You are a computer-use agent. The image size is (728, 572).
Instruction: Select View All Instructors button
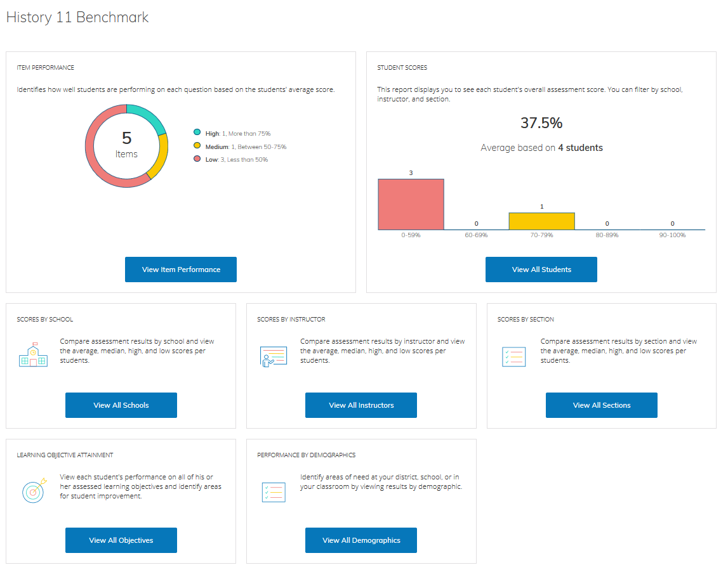coord(361,405)
